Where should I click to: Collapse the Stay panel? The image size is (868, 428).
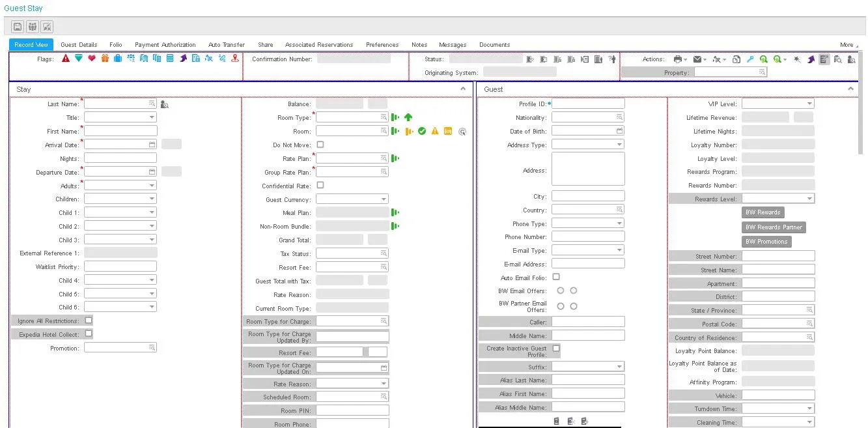(463, 89)
